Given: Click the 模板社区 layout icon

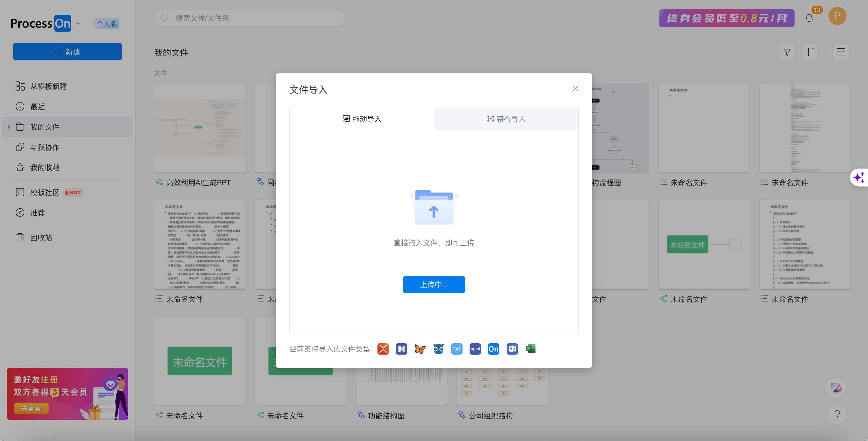Looking at the screenshot, I should coord(20,192).
